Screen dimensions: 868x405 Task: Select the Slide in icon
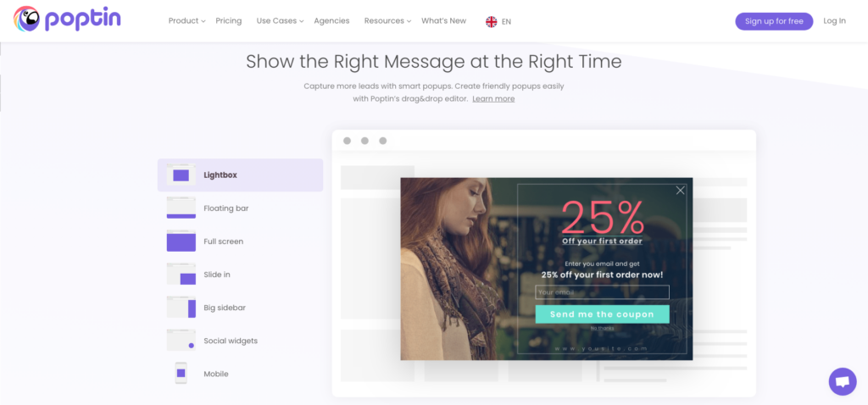coord(181,275)
